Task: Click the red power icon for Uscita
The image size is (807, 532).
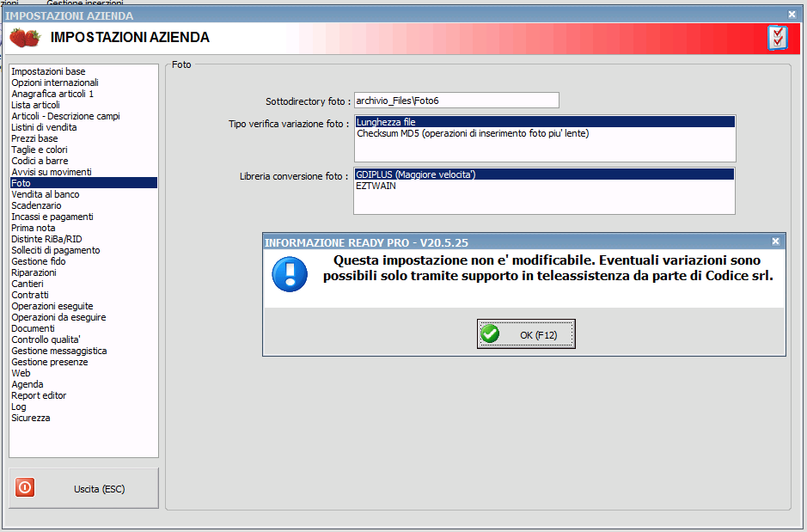Action: 25,487
